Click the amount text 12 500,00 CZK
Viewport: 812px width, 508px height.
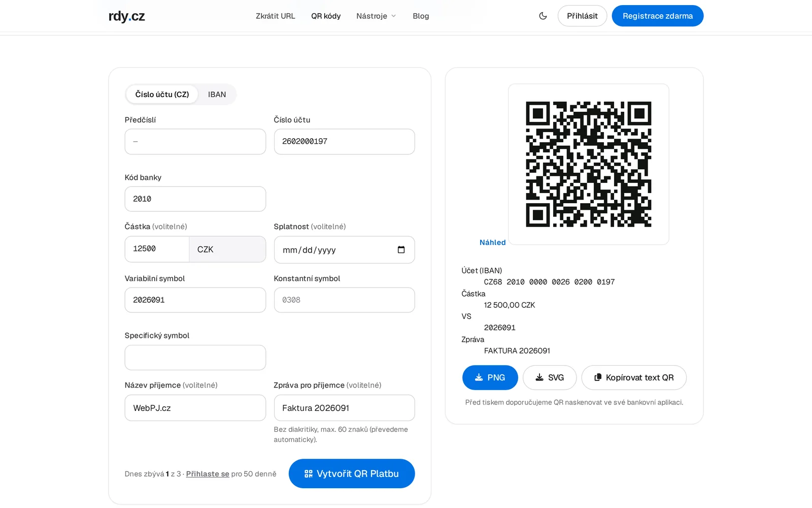pyautogui.click(x=510, y=305)
